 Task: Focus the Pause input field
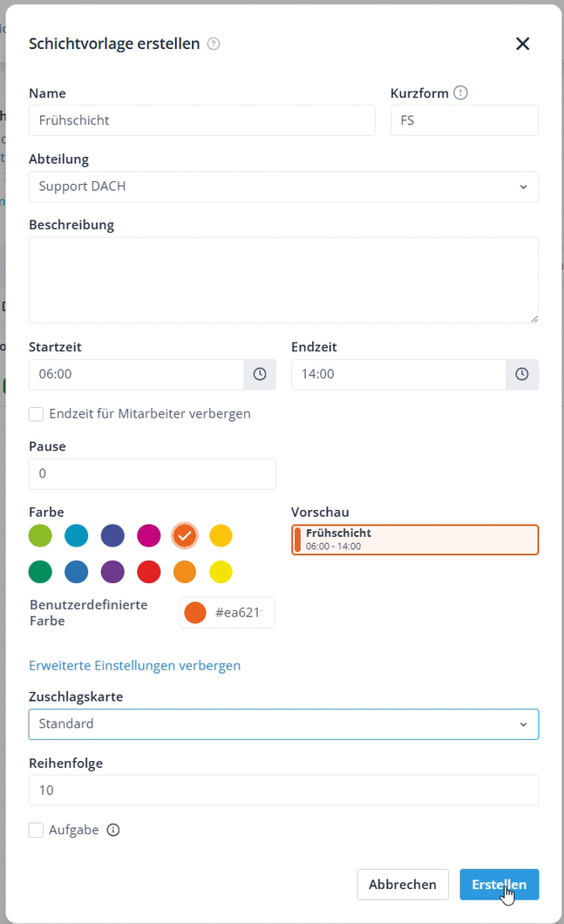pos(152,474)
